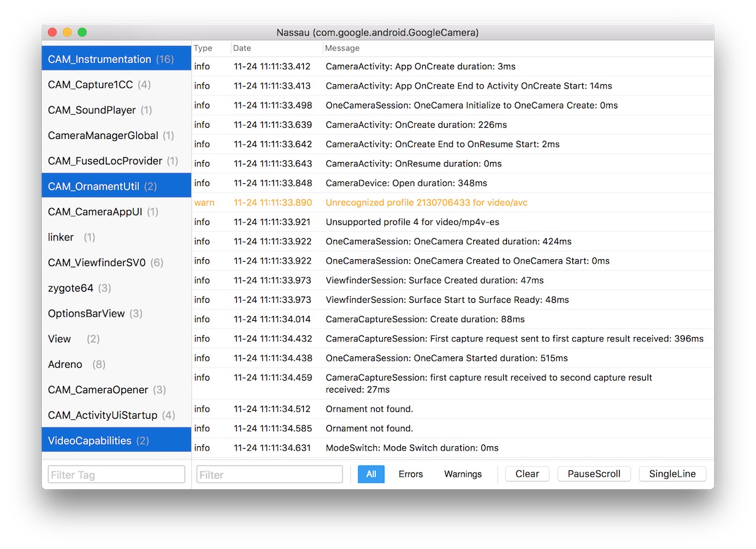Select the OptionsBarView tag

tap(116, 313)
